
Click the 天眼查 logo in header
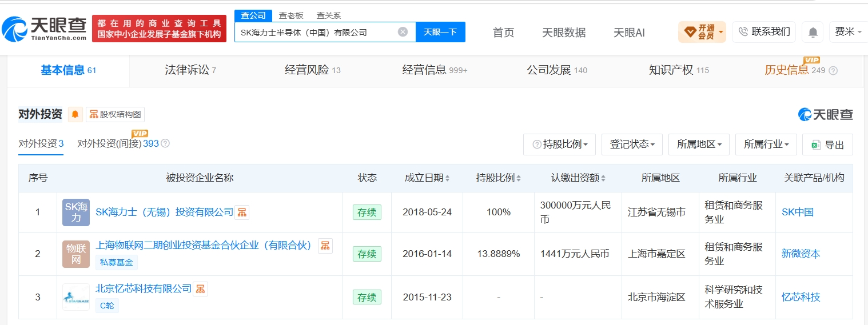[44, 29]
